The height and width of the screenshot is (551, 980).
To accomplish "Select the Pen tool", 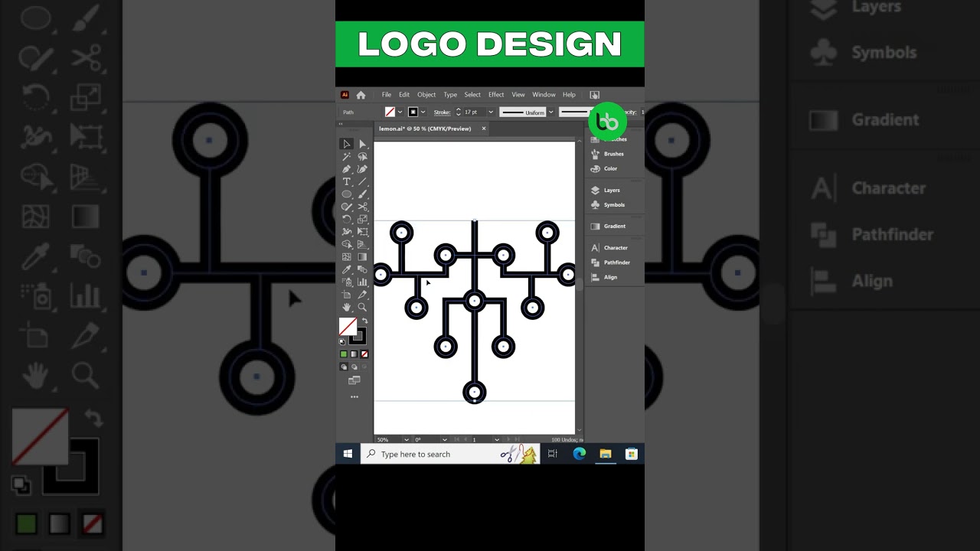I will (346, 168).
